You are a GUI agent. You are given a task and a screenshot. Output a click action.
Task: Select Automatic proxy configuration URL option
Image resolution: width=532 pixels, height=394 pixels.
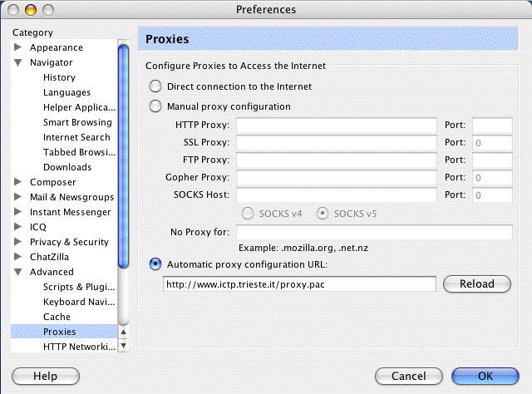[155, 264]
